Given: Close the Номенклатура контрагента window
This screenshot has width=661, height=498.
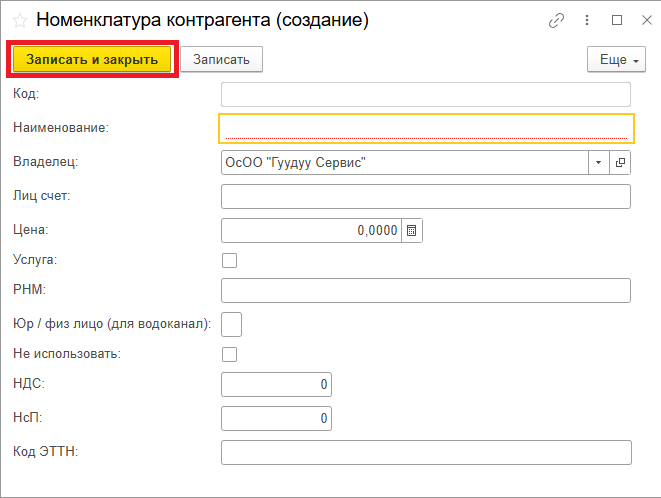Looking at the screenshot, I should coord(647,20).
